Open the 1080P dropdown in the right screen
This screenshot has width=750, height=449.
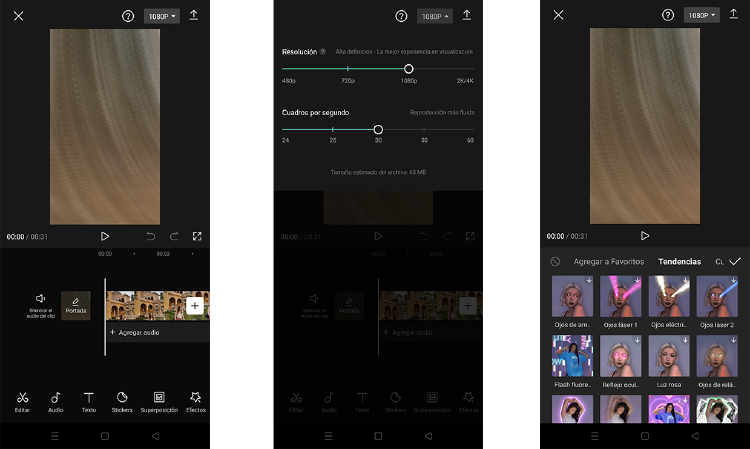click(701, 16)
